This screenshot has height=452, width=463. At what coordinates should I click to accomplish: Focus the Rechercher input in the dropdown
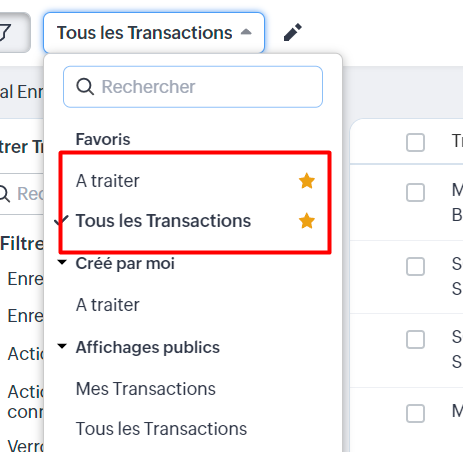click(x=193, y=87)
